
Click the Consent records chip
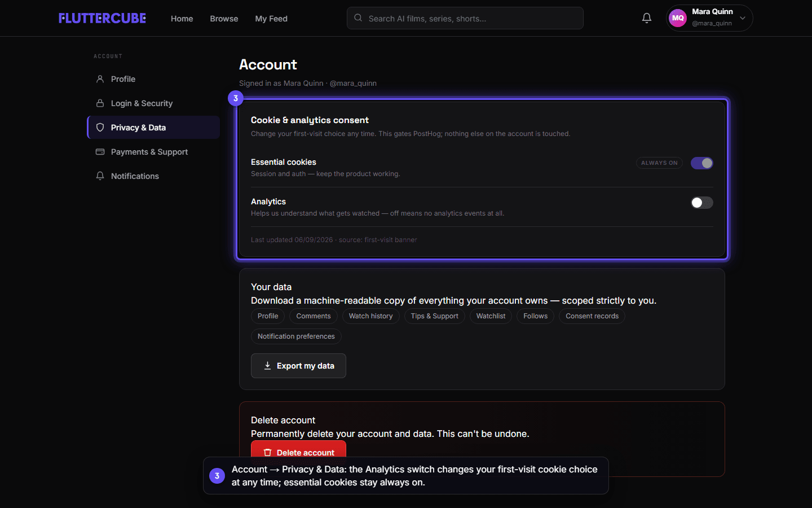pyautogui.click(x=592, y=316)
